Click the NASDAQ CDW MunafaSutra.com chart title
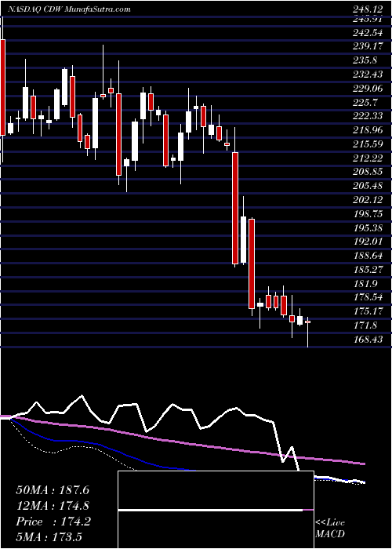 pos(68,9)
